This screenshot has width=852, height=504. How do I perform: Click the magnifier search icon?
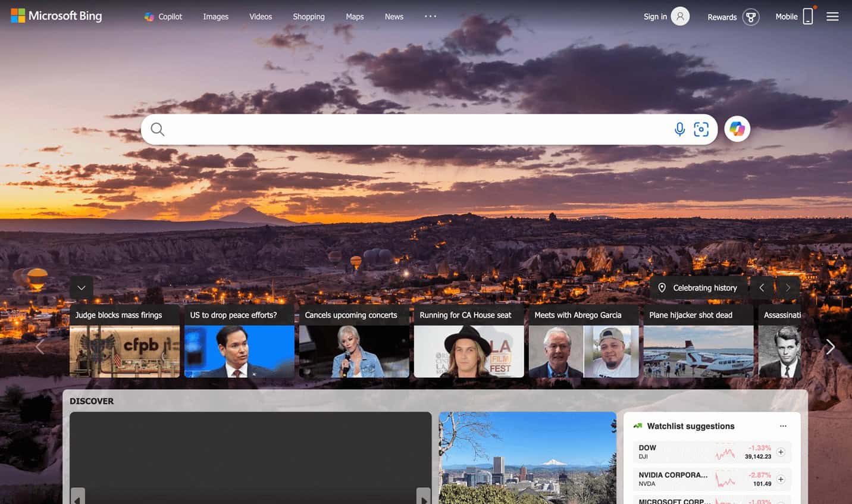[x=157, y=129]
